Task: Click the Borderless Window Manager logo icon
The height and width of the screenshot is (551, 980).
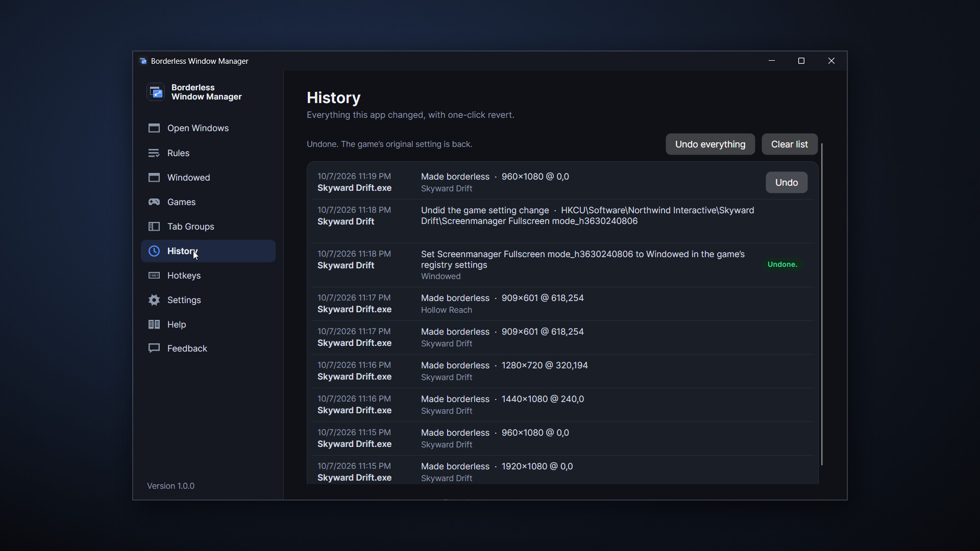Action: 156,92
